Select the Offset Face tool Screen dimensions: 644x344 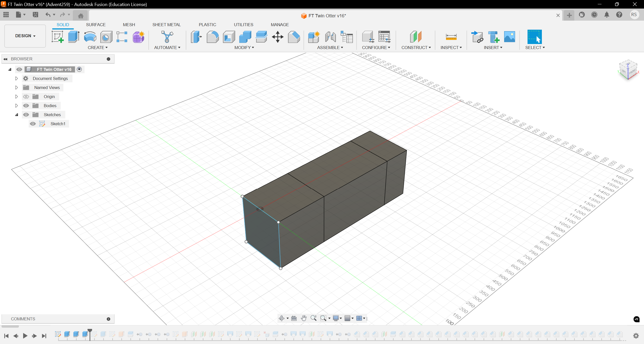click(x=261, y=37)
